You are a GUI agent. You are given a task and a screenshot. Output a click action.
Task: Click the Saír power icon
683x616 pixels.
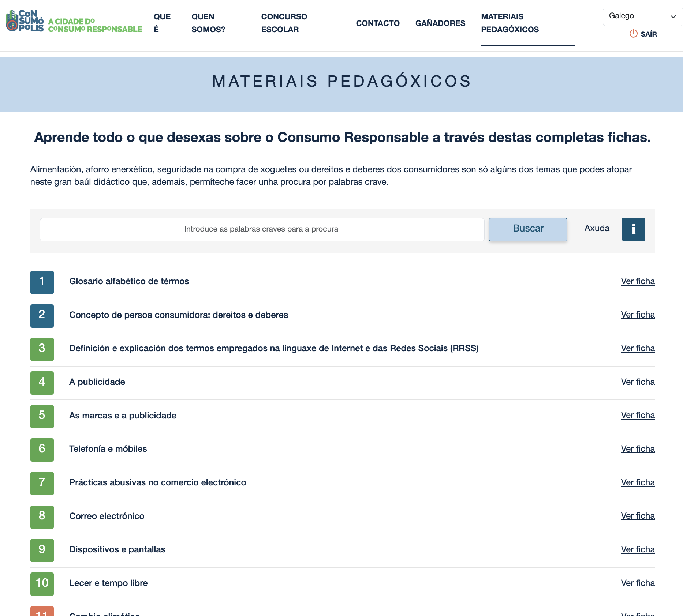coord(633,34)
